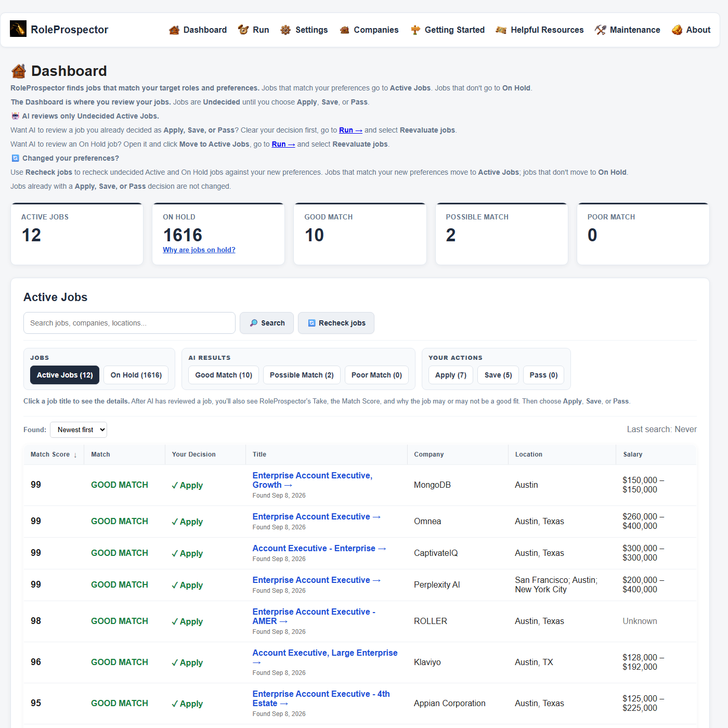Show jobs marked Pass (0)
Viewport: 728px width, 728px height.
click(544, 375)
